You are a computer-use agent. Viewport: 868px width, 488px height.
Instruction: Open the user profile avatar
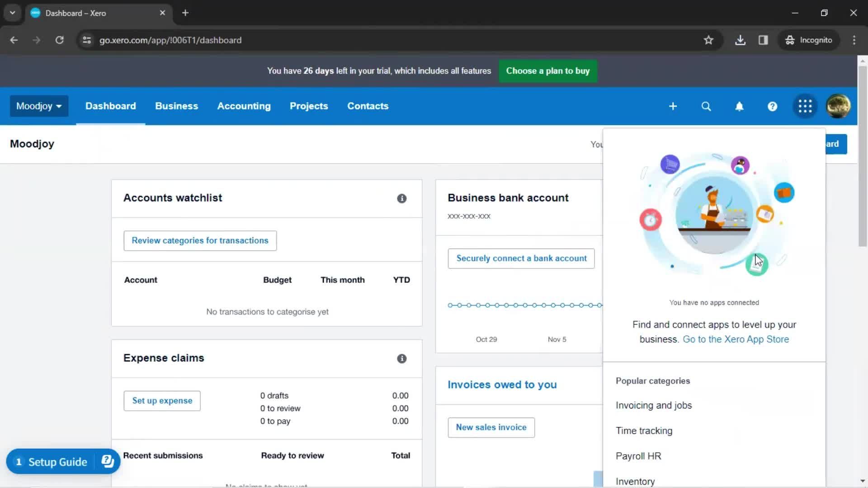(x=838, y=106)
